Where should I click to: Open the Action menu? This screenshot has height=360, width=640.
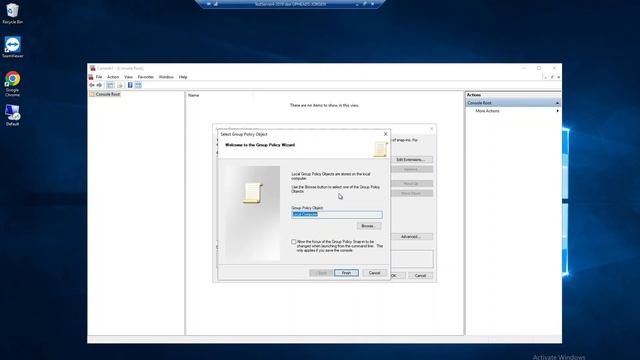coord(113,77)
